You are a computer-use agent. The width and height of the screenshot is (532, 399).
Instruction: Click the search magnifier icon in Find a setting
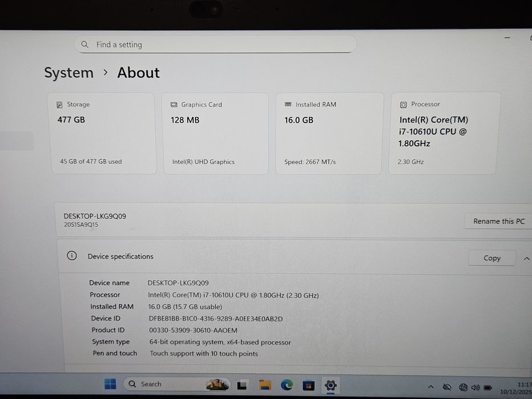tap(85, 44)
